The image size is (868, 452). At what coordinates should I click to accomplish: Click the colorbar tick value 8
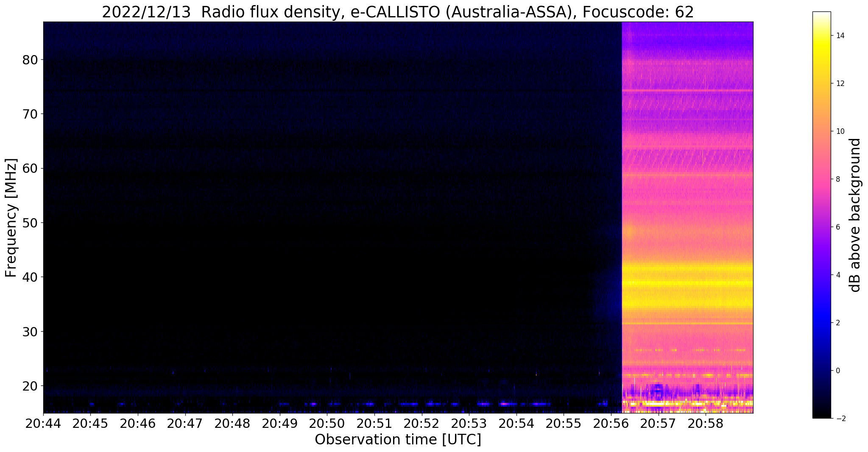click(837, 179)
